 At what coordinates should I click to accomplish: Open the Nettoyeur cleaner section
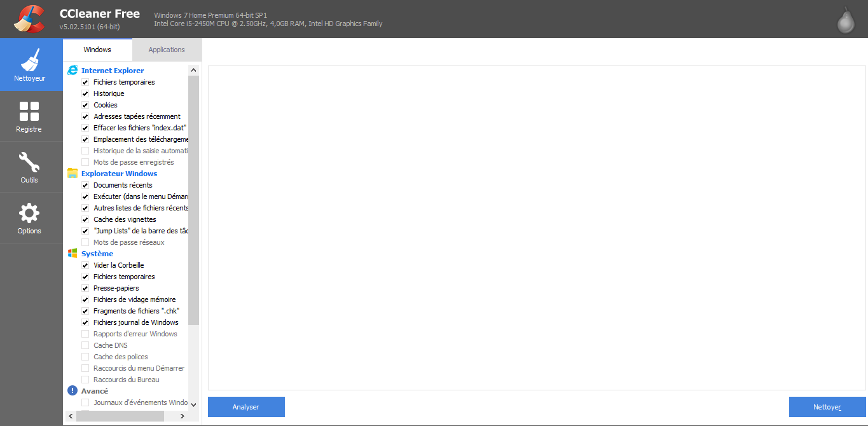click(31, 64)
